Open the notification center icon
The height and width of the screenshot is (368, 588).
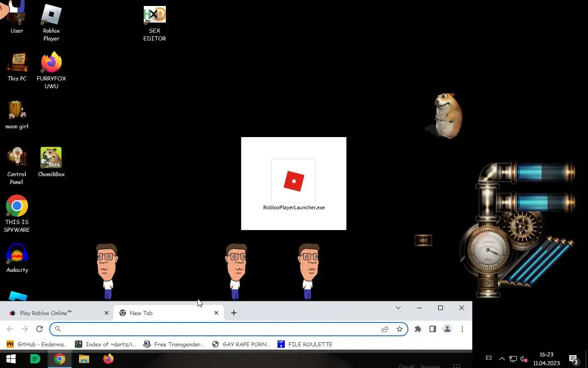pos(573,359)
